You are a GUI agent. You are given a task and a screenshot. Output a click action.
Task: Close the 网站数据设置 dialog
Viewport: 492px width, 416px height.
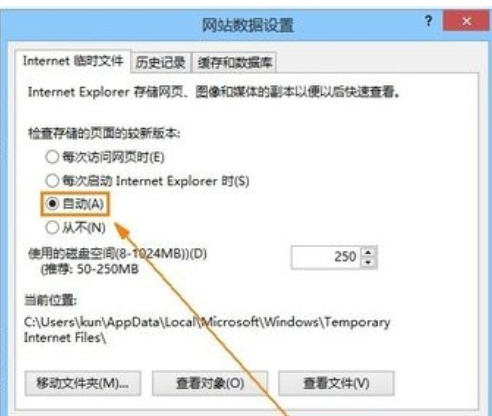pyautogui.click(x=466, y=21)
